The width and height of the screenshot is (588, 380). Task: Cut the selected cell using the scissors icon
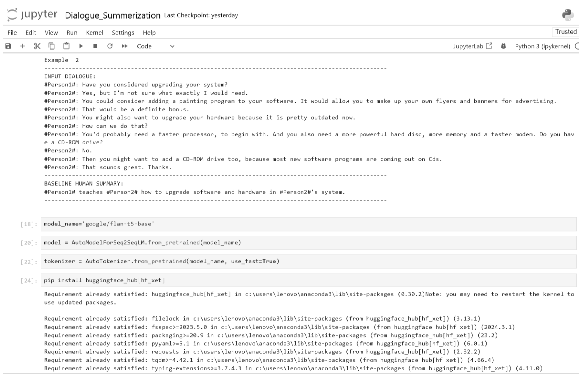coord(37,46)
